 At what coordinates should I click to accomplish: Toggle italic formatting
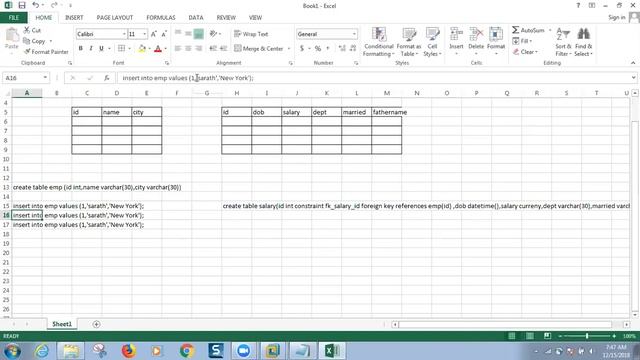(x=91, y=49)
